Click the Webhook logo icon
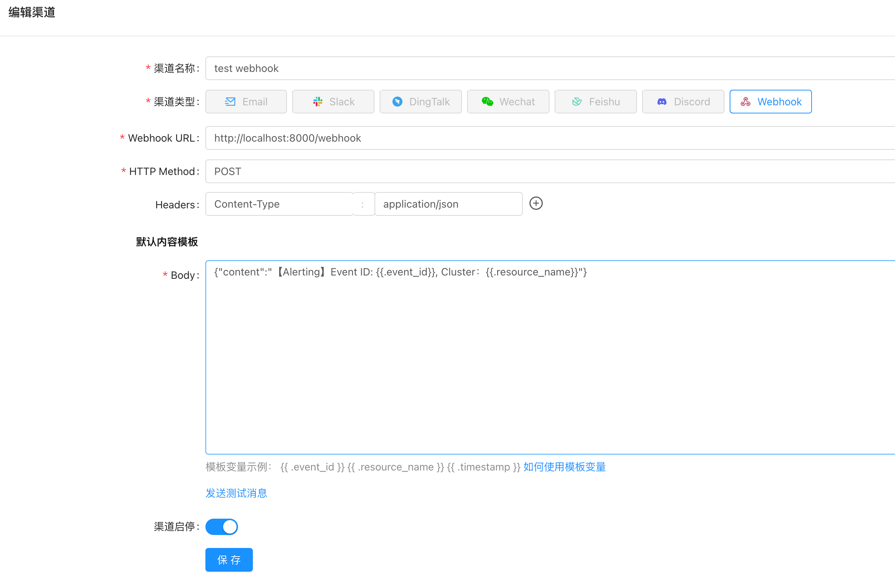Viewport: 895px width, 588px height. (x=745, y=102)
